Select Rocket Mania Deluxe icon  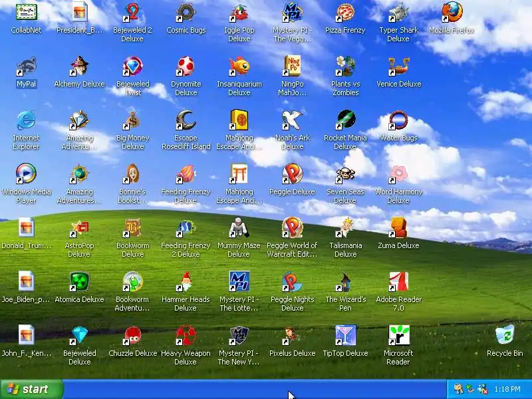click(345, 120)
